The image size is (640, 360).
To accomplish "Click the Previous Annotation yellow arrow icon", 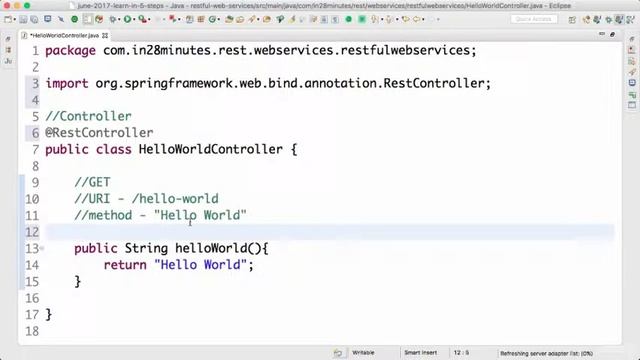I will 389,19.
